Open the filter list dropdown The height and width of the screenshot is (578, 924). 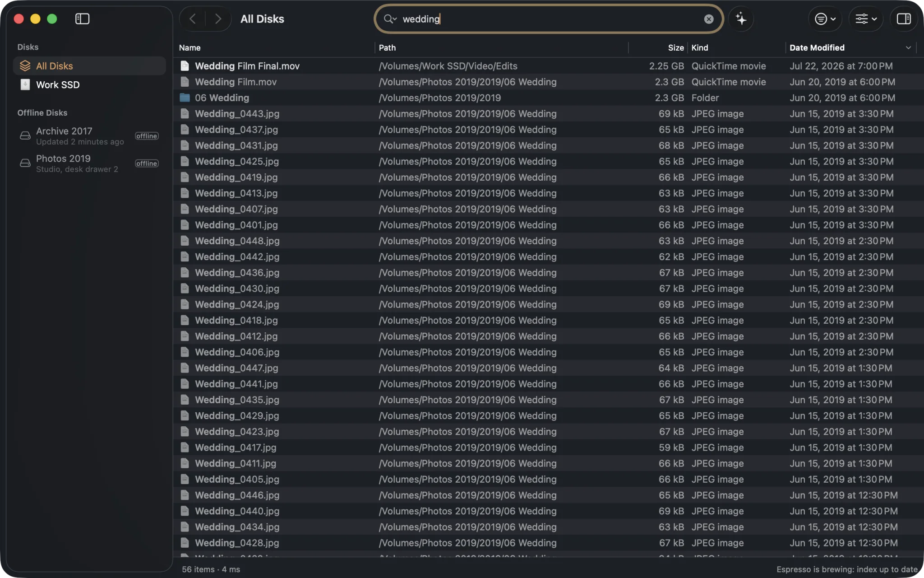(x=825, y=19)
